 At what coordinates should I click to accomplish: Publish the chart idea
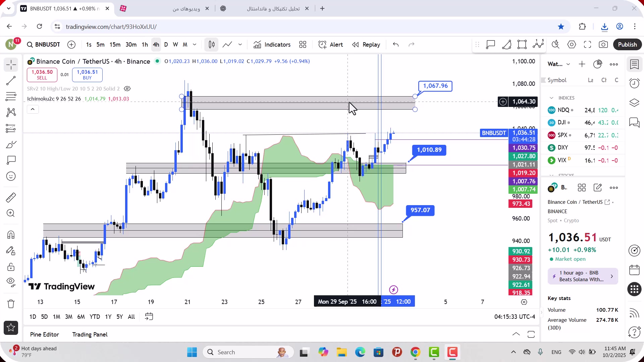(x=627, y=45)
